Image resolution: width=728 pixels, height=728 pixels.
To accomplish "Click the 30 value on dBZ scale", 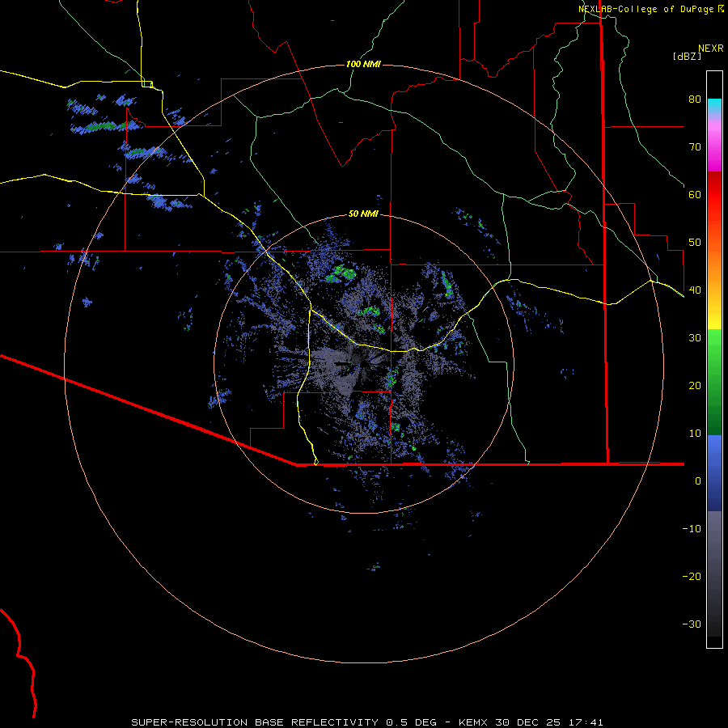I will click(x=695, y=337).
